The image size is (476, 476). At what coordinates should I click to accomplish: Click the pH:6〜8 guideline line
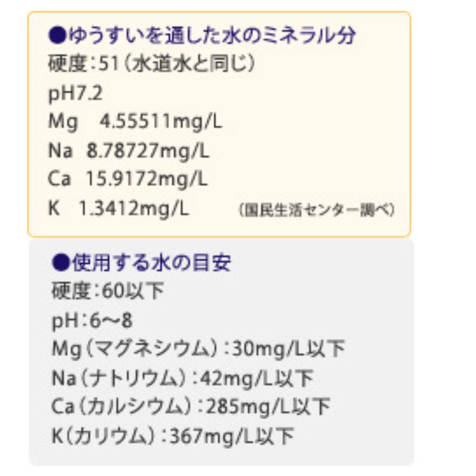(92, 320)
